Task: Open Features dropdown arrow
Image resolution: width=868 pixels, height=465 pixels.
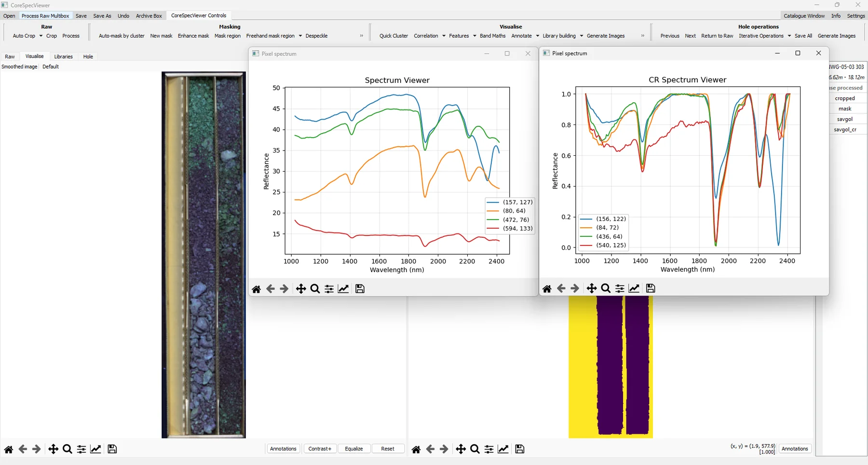Action: [475, 36]
